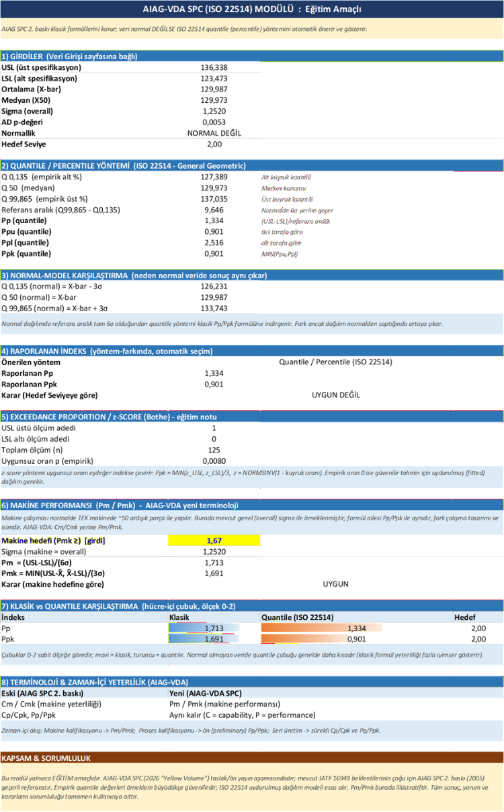Click the USL value 136,338 cell

(214, 67)
